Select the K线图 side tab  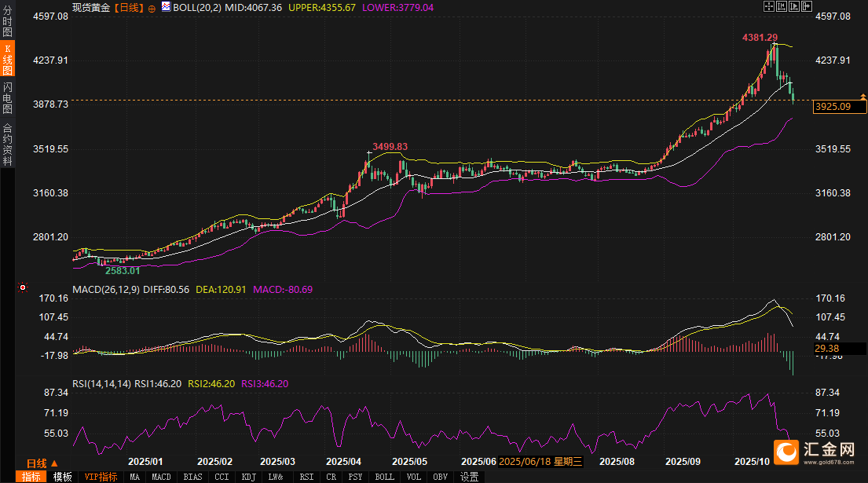7,60
